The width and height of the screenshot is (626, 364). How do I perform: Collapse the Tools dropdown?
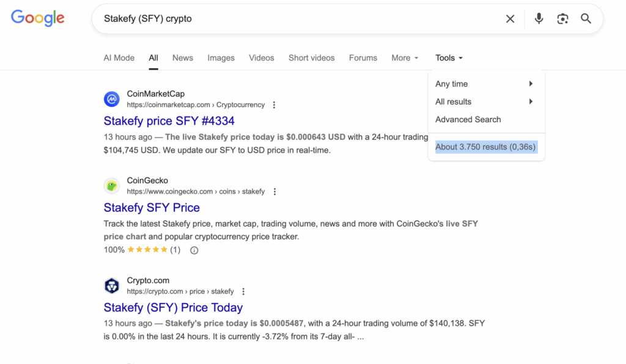click(449, 58)
